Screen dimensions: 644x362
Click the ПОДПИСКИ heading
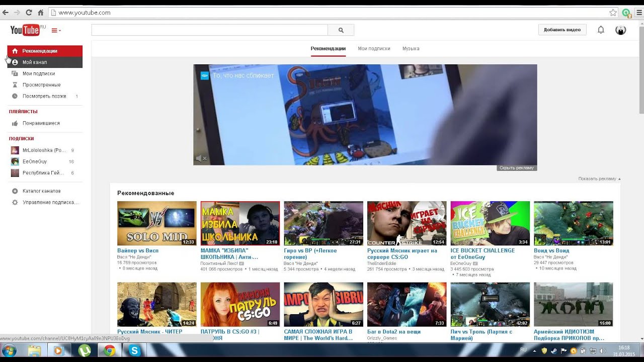coord(21,138)
